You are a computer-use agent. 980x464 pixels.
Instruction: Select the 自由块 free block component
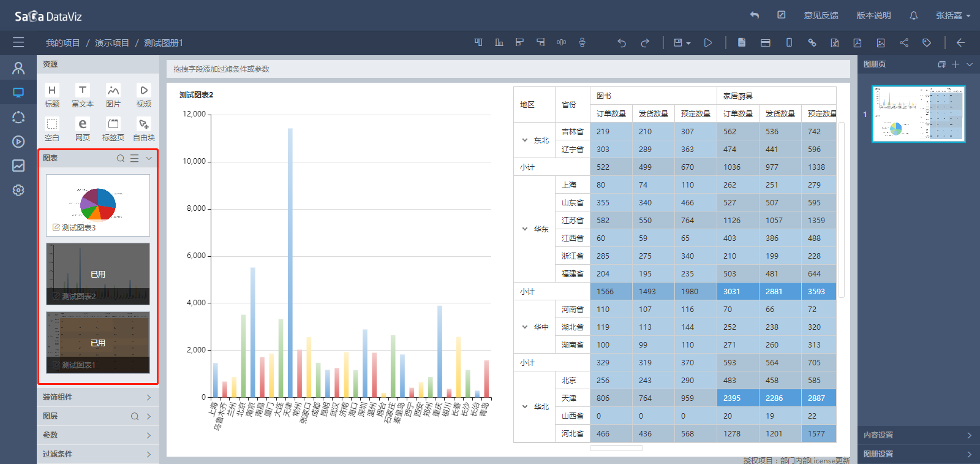coord(144,129)
